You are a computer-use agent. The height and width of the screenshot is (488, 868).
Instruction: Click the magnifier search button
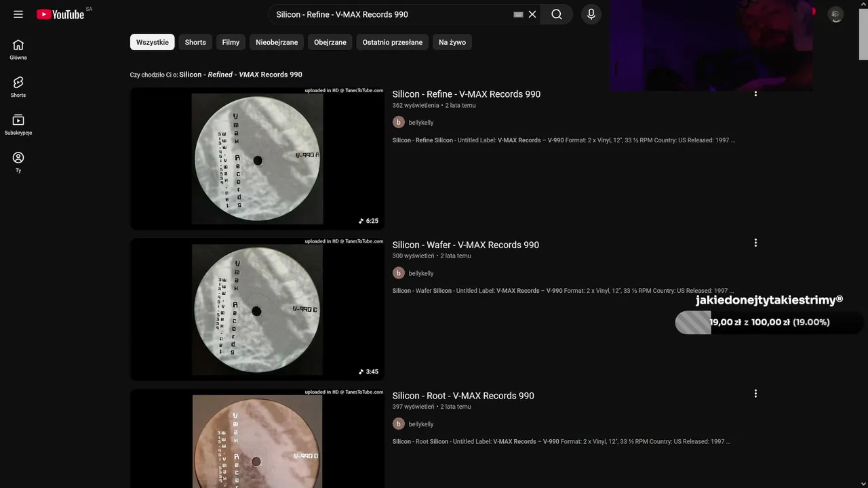tap(557, 14)
